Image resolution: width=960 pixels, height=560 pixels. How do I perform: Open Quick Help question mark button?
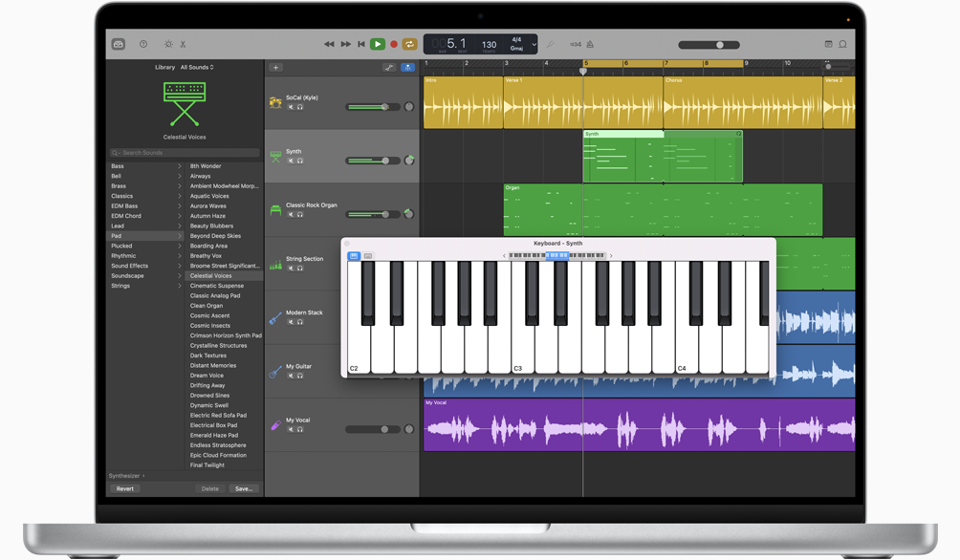(143, 44)
